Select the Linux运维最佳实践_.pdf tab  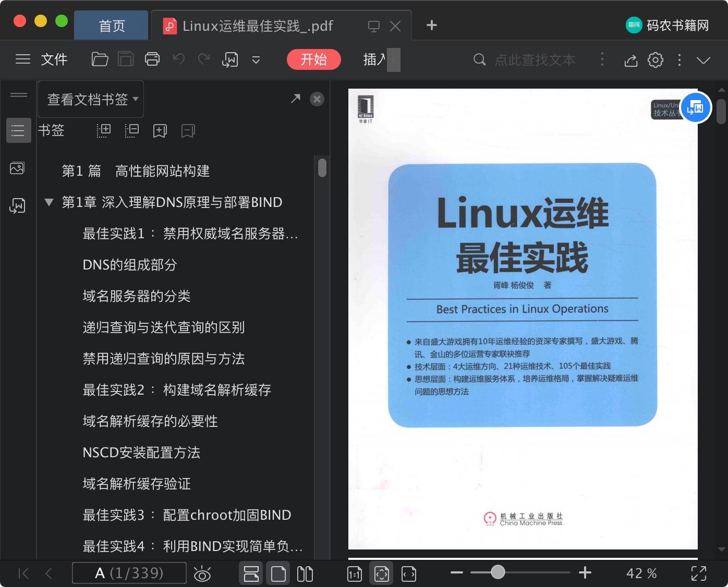tap(257, 26)
